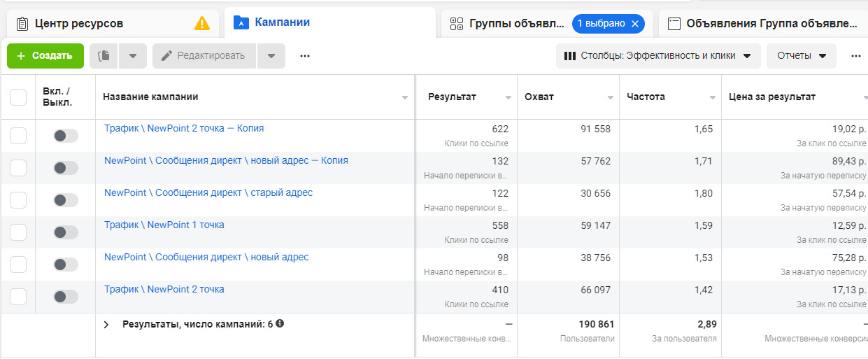The height and width of the screenshot is (359, 868).
Task: Click the Группы объявлений grid icon
Action: tap(457, 24)
